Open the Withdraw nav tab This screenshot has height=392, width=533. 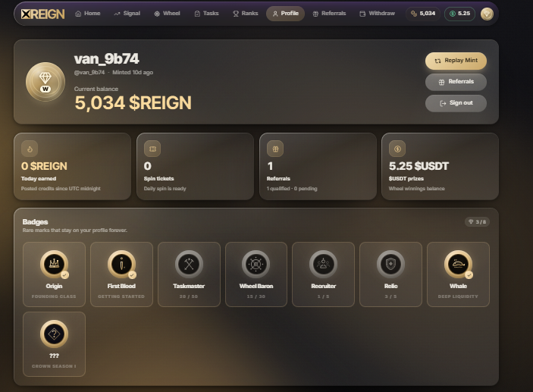[377, 14]
